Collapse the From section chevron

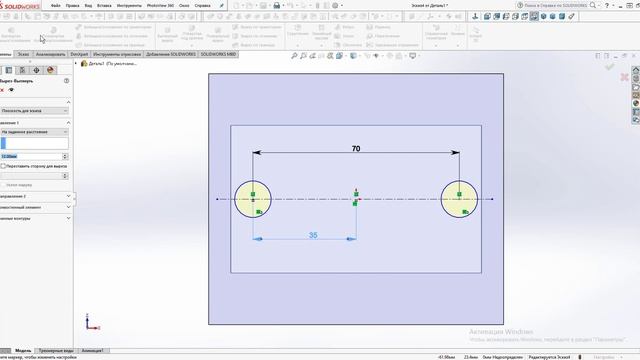coord(68,102)
